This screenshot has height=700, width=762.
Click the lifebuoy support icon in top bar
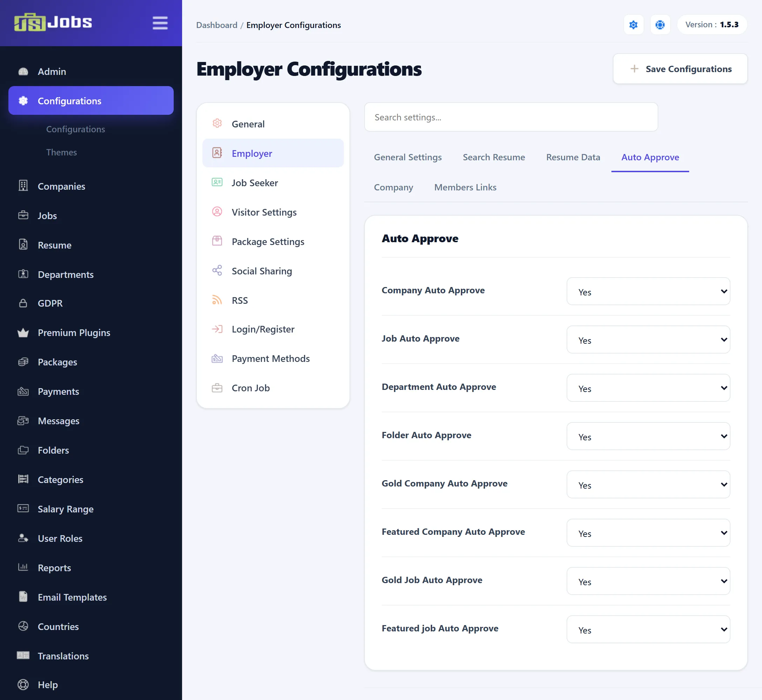click(660, 24)
